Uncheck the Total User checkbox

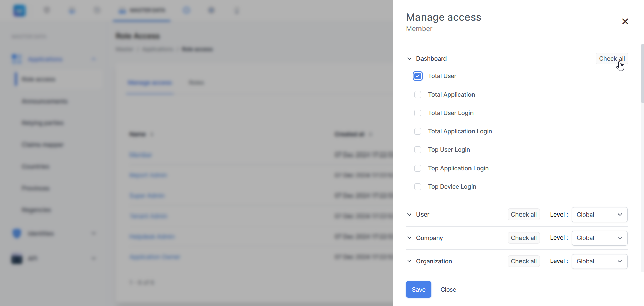point(418,76)
